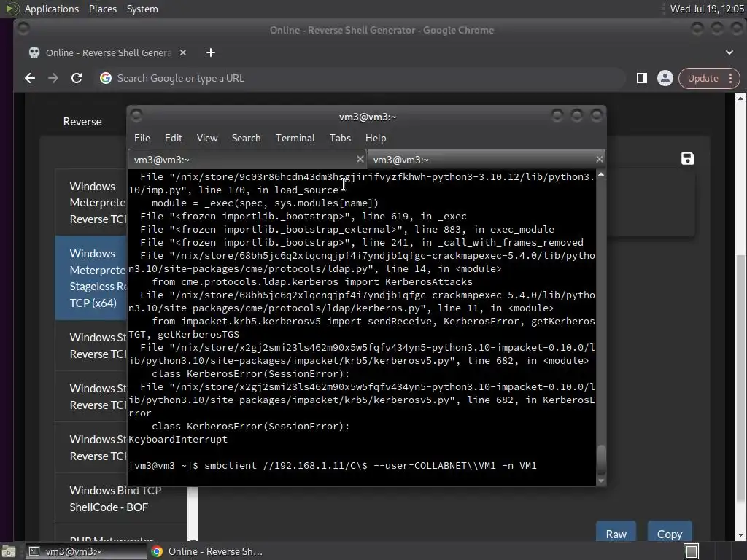Click the Reverse tab on the generator page
The width and height of the screenshot is (747, 560).
click(82, 122)
